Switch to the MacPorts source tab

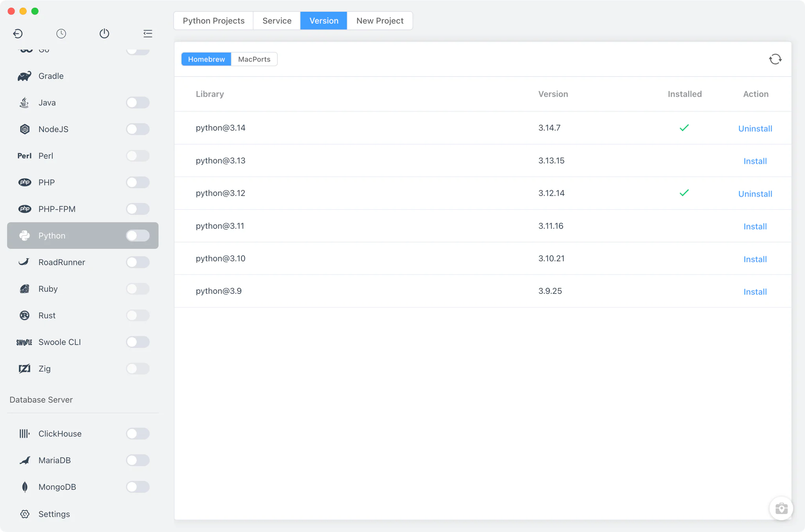coord(254,59)
